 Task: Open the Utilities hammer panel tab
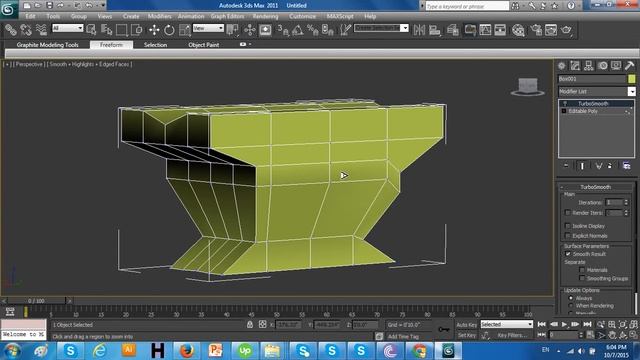pos(629,65)
